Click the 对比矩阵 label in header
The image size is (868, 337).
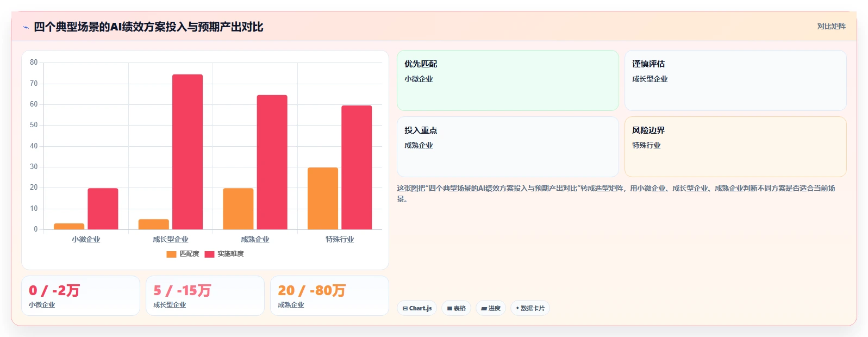pos(831,26)
